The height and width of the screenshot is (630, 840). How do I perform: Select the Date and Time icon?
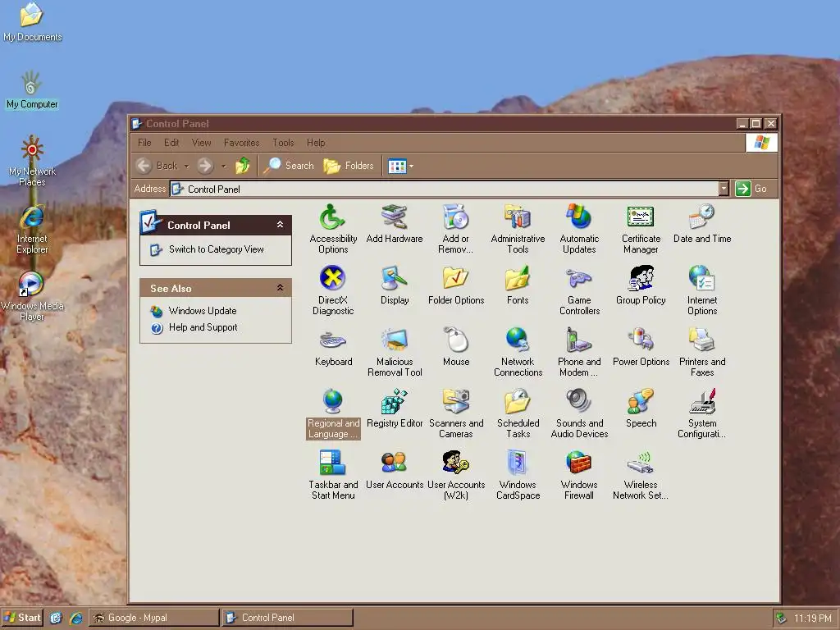(x=702, y=224)
